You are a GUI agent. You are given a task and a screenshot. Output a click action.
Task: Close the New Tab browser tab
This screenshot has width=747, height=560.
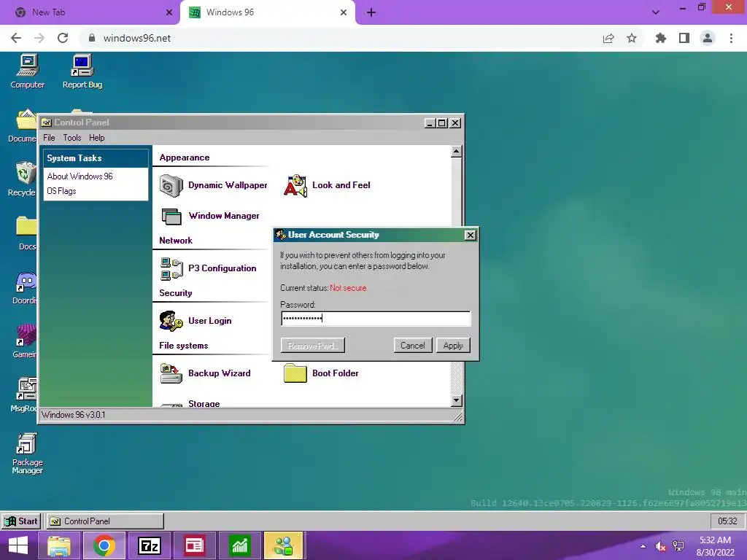[169, 13]
